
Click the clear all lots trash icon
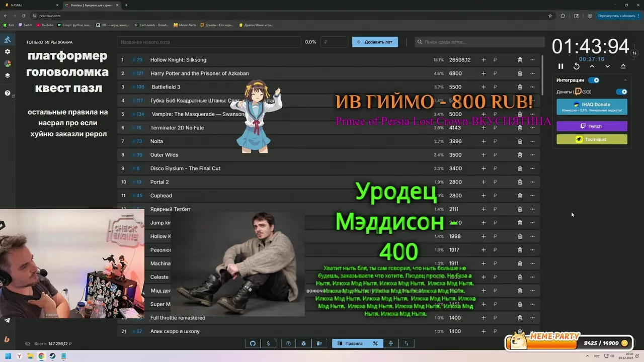(319, 343)
